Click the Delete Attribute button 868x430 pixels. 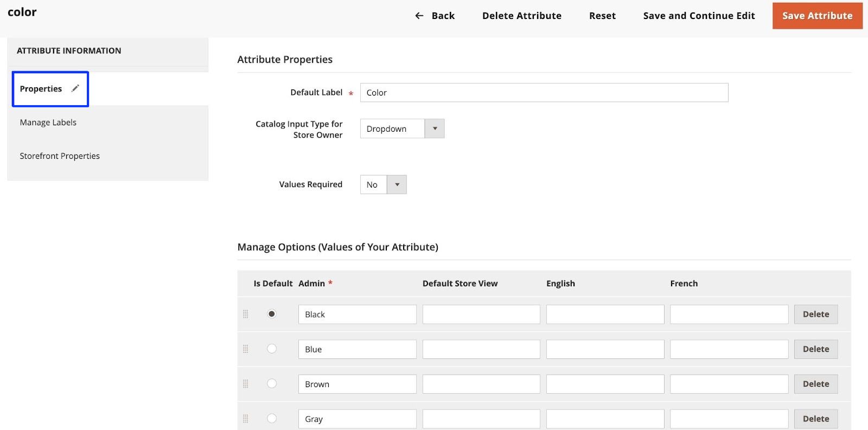point(521,16)
